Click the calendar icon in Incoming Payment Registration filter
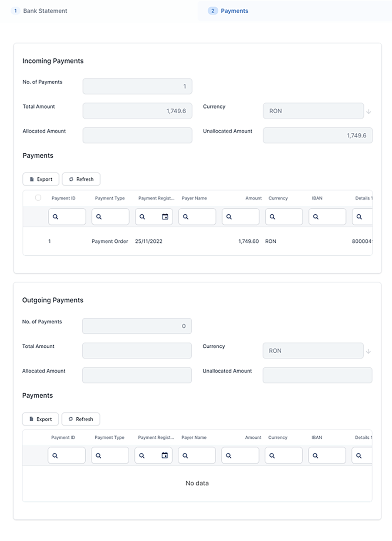The image size is (392, 541). pos(165,217)
